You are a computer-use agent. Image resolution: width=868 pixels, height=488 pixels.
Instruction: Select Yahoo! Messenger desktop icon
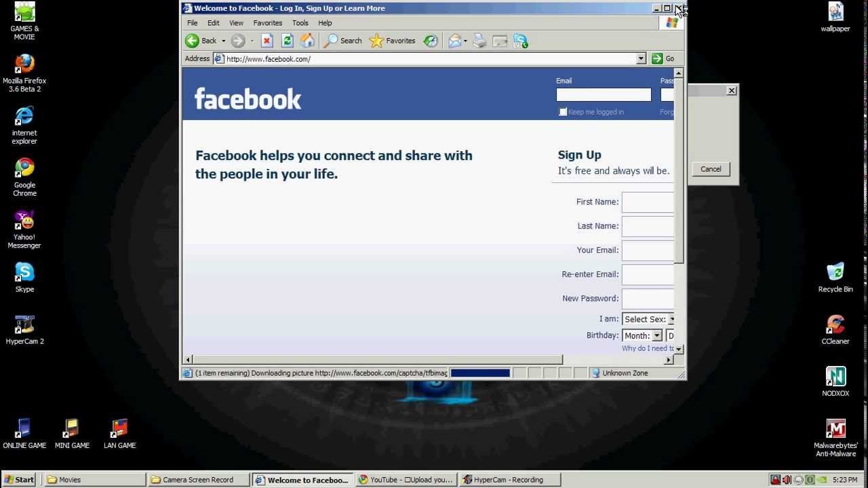tap(24, 230)
